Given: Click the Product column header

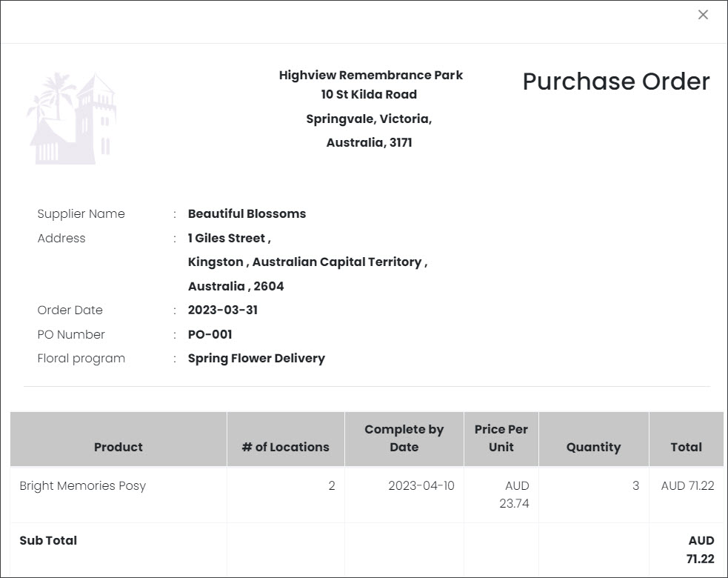Looking at the screenshot, I should tap(118, 439).
